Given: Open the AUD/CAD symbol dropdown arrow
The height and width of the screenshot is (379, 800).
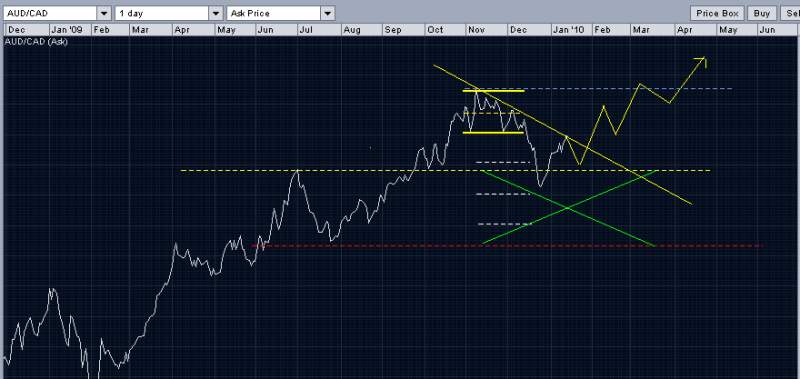Looking at the screenshot, I should tap(105, 13).
